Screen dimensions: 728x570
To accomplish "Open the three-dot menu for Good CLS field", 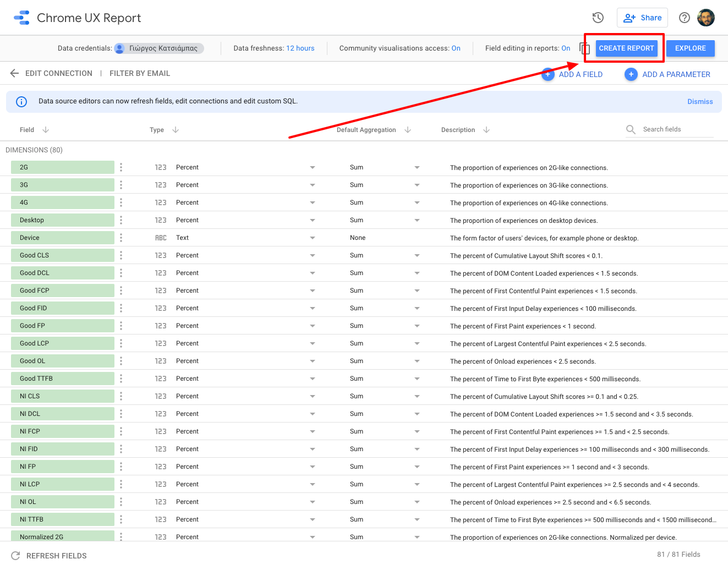I will click(121, 255).
